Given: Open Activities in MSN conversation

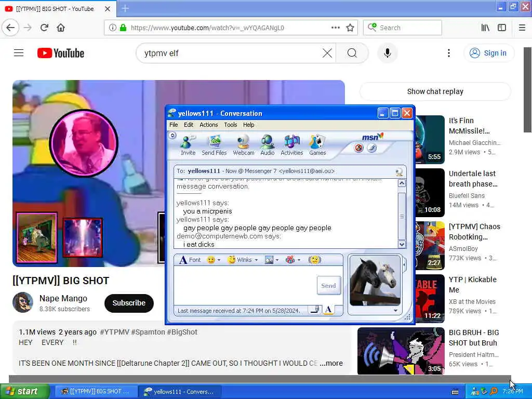Looking at the screenshot, I should coord(292,145).
